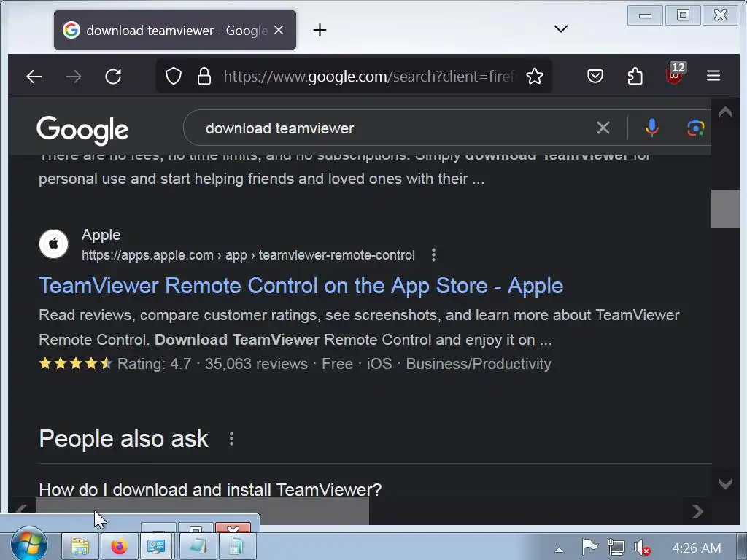Open uBlock Origin extension popup

tap(675, 75)
